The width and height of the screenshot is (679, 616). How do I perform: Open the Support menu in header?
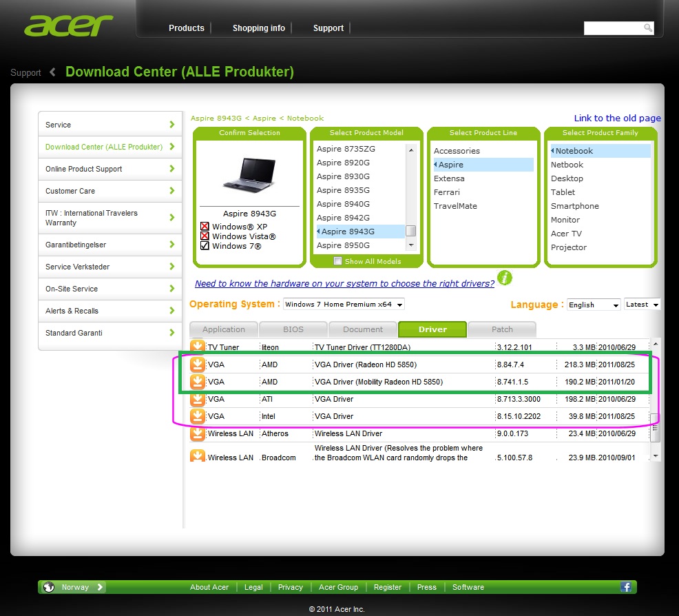pyautogui.click(x=328, y=28)
